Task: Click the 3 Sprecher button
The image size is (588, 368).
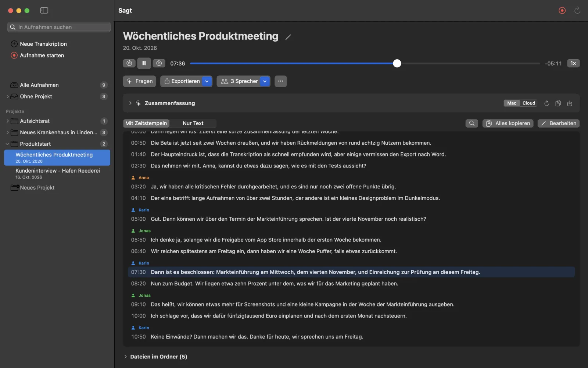Action: (239, 81)
